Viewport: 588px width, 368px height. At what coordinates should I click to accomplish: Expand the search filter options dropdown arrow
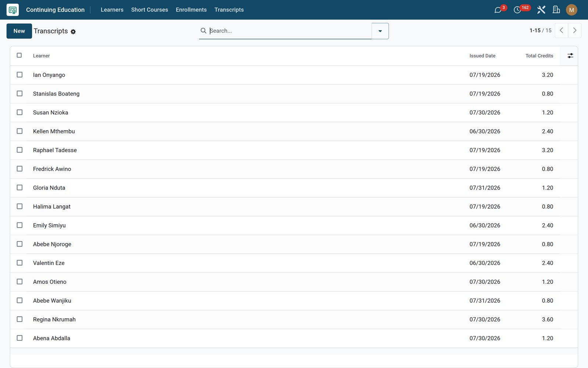click(380, 31)
